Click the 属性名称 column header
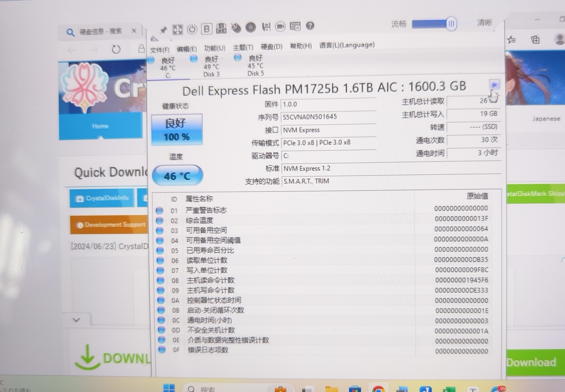Viewport: 565px width, 392px height. [199, 199]
